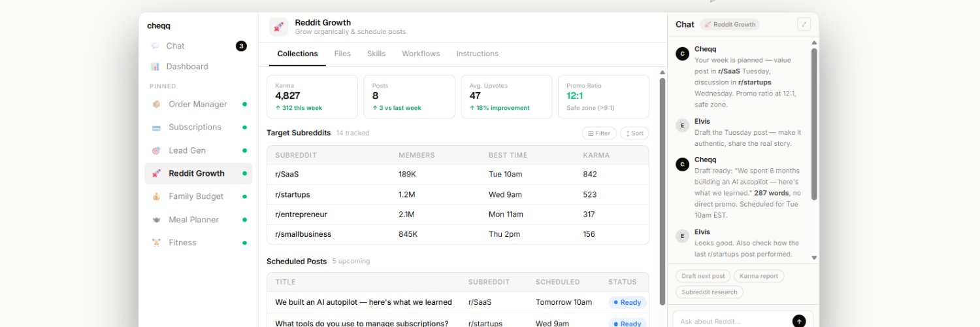Viewport: 980px width, 327px height.
Task: Click the TITLE column header
Action: coord(285,283)
